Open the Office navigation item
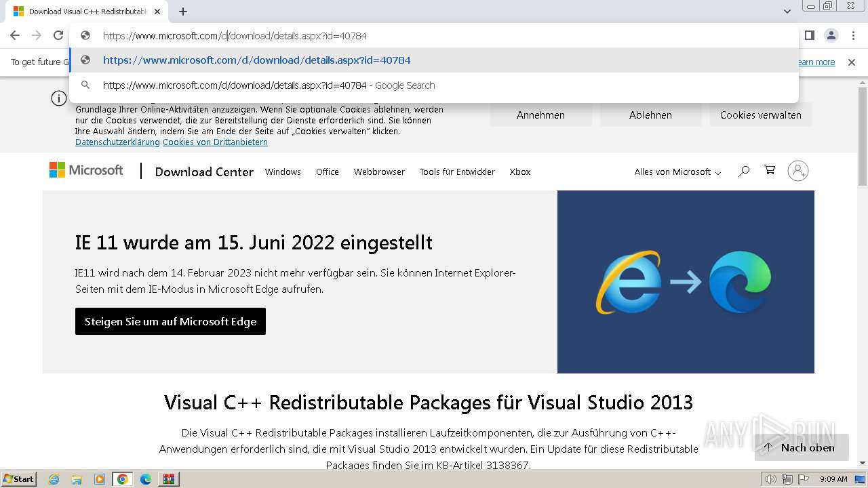 328,172
